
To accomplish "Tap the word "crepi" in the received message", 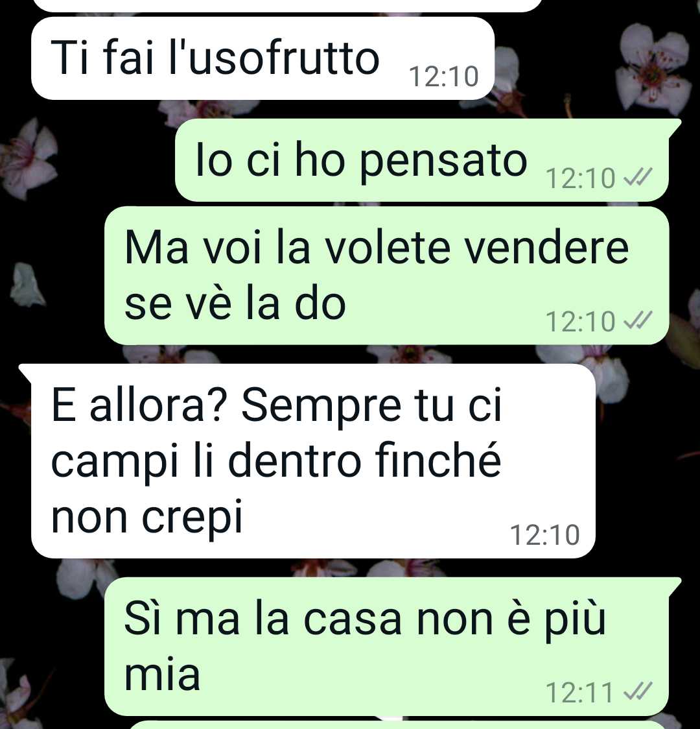I will point(192,518).
